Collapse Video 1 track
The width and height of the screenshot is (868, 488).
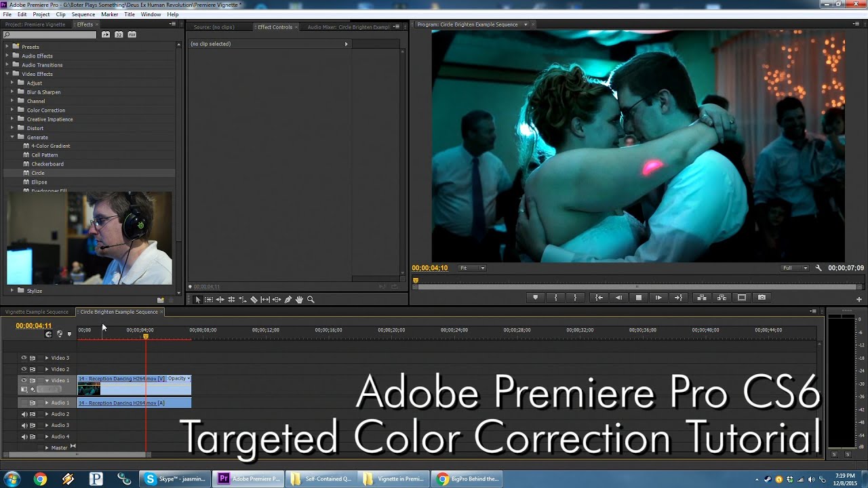point(47,380)
